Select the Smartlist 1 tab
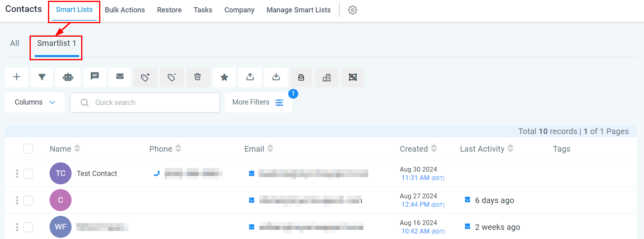Viewport: 644px width, 239px height. (x=57, y=43)
